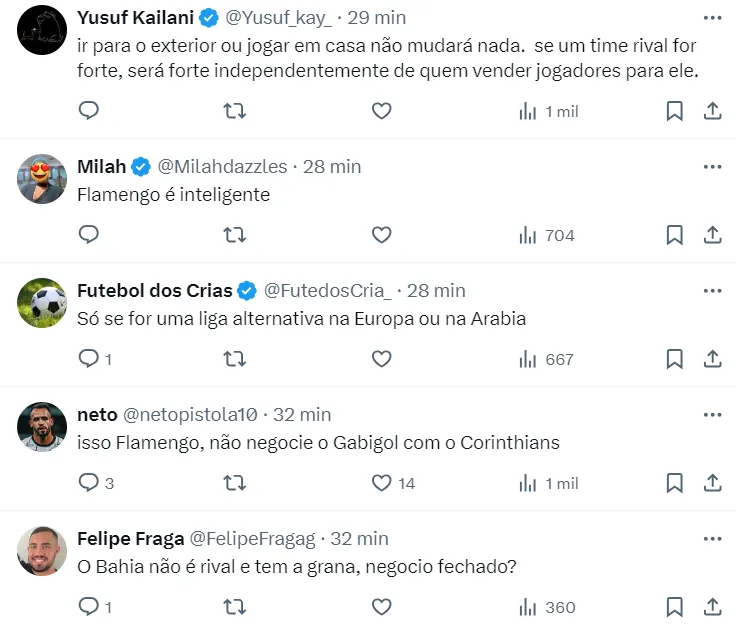
Task: Expand more options on Felipe Fraga's tweet
Action: pos(713,538)
